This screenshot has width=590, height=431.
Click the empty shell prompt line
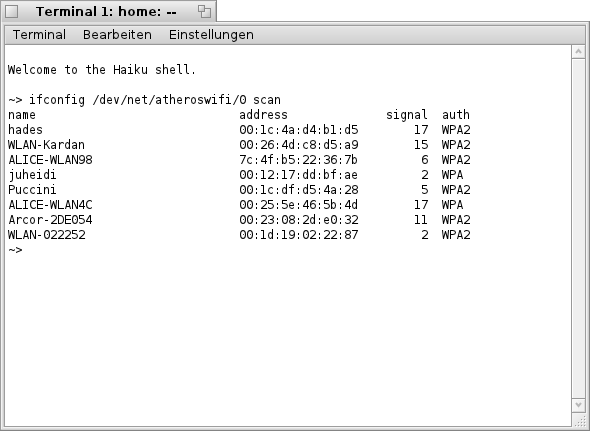point(15,250)
